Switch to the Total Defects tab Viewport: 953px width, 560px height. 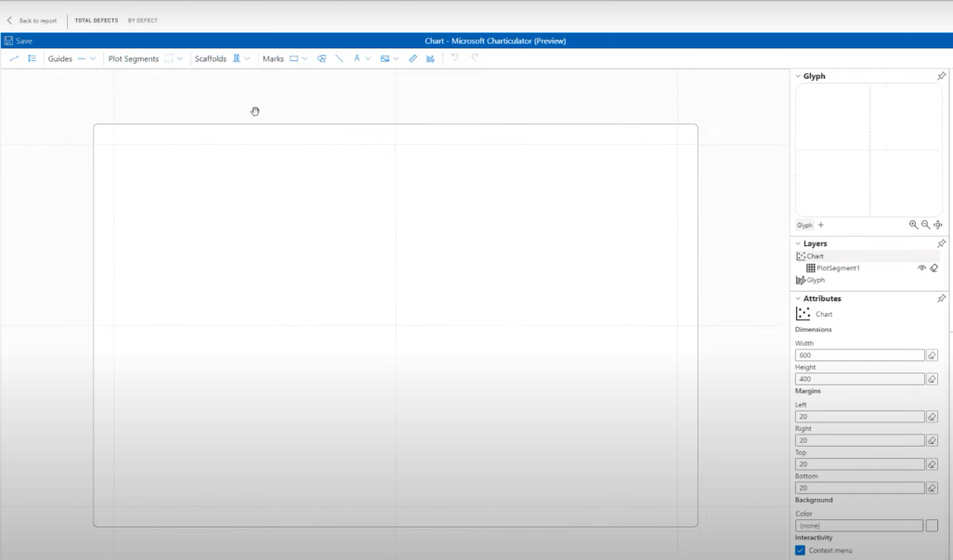[x=96, y=20]
